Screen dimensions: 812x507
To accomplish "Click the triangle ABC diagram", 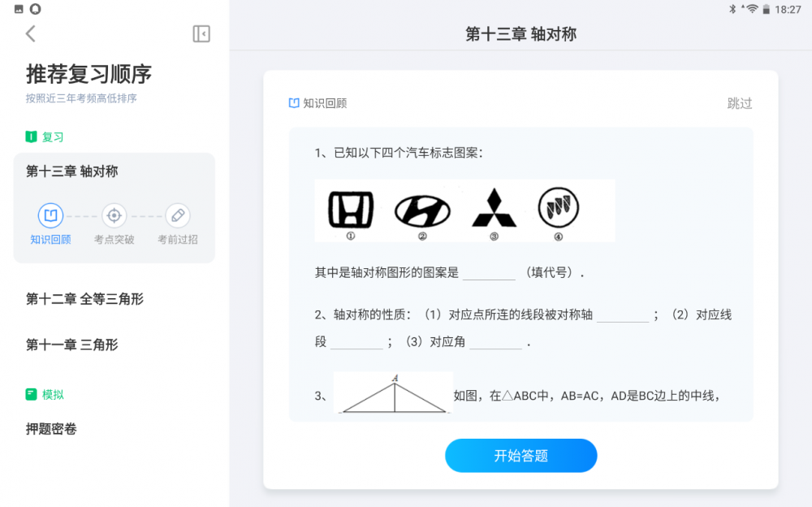I will 394,393.
